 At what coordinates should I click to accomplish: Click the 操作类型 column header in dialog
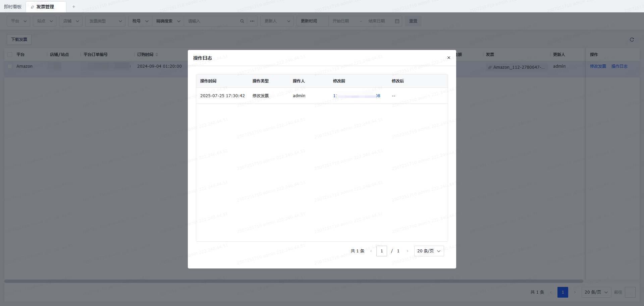pos(261,81)
